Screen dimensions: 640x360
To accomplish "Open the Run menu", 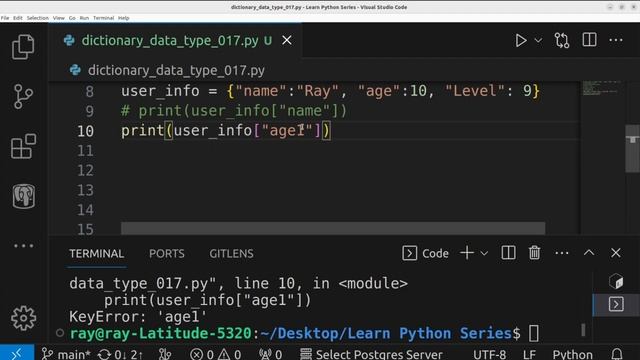I will click(x=84, y=18).
